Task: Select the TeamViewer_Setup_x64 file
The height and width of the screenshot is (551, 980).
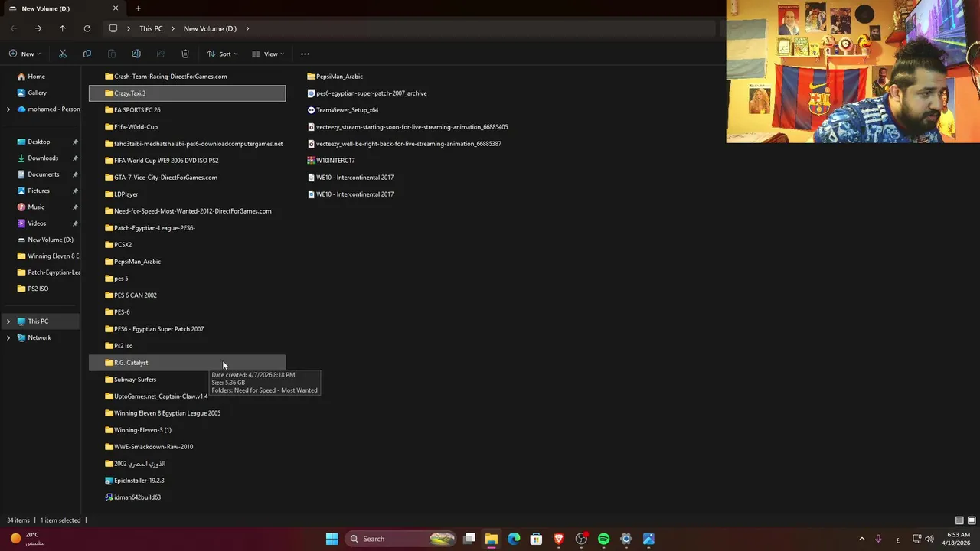Action: pyautogui.click(x=342, y=110)
